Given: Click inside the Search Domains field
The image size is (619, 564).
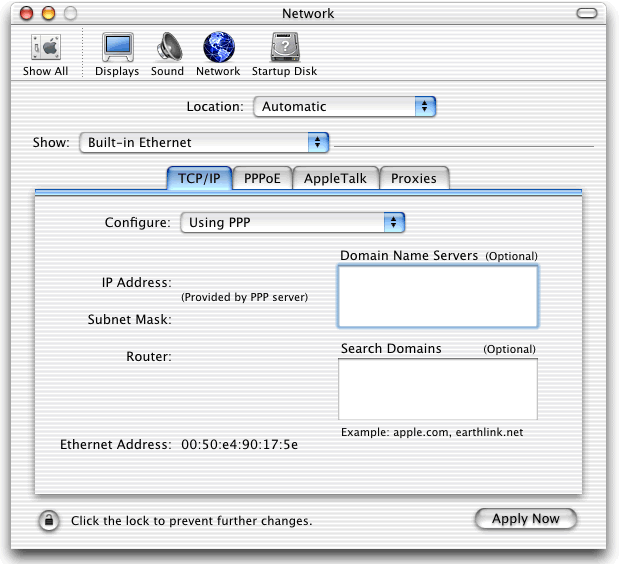Looking at the screenshot, I should (x=438, y=389).
